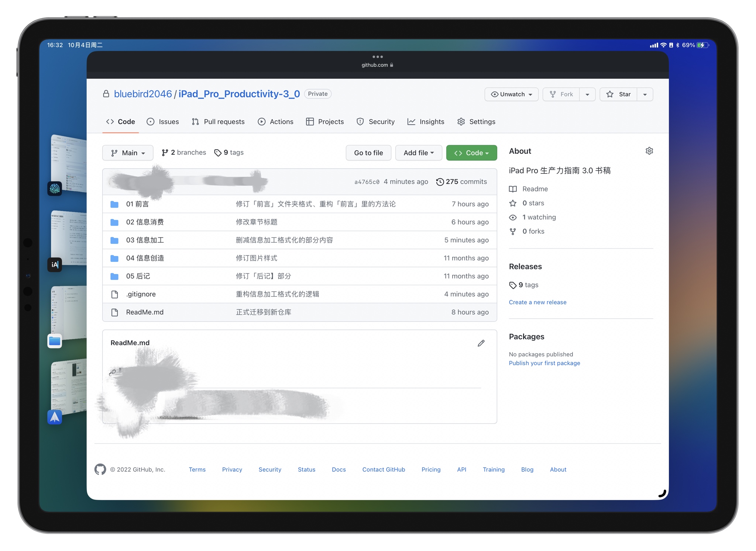
Task: Click the eye icon next to 1 watching
Action: tap(513, 217)
